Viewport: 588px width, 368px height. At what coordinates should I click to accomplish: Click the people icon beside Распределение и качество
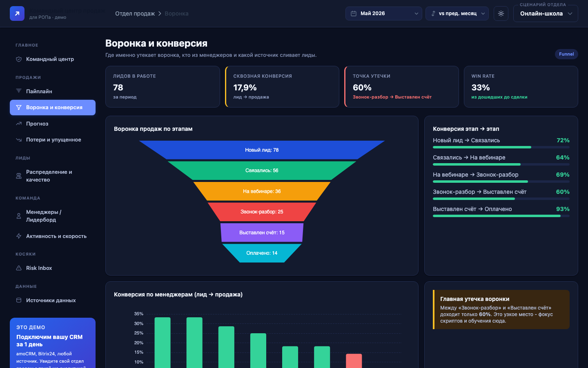click(19, 176)
